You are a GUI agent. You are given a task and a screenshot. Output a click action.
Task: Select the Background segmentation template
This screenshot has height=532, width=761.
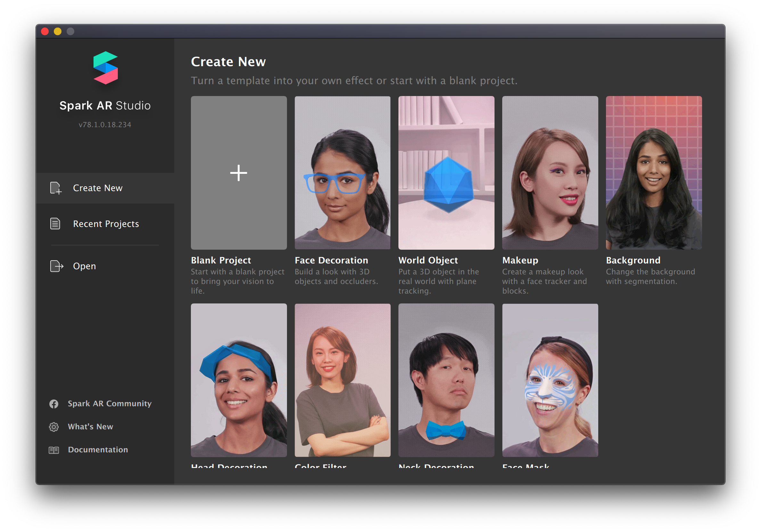click(x=654, y=173)
